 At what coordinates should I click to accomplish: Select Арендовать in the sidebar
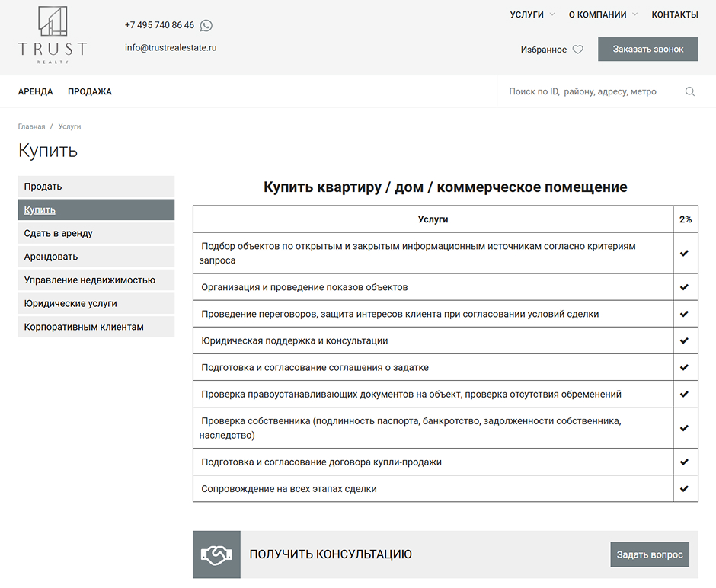96,257
